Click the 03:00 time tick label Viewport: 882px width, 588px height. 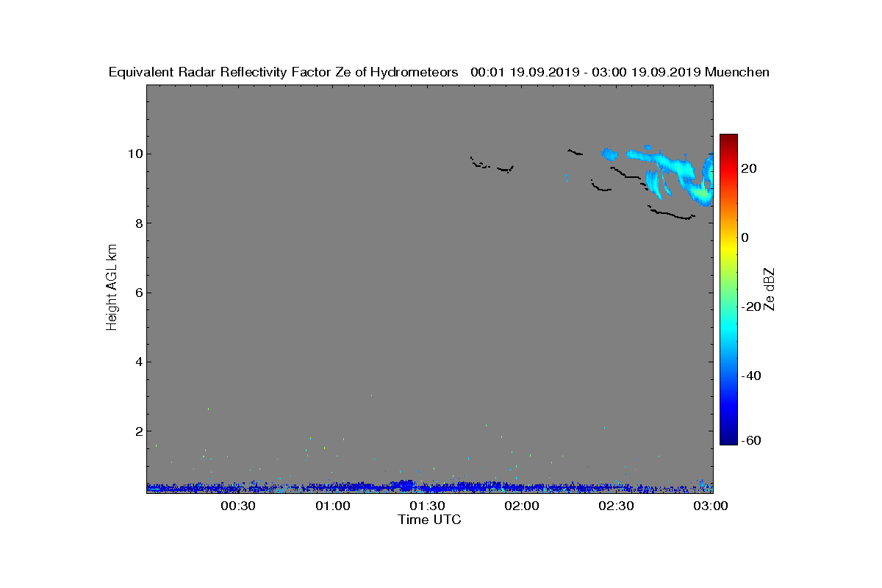click(x=711, y=506)
